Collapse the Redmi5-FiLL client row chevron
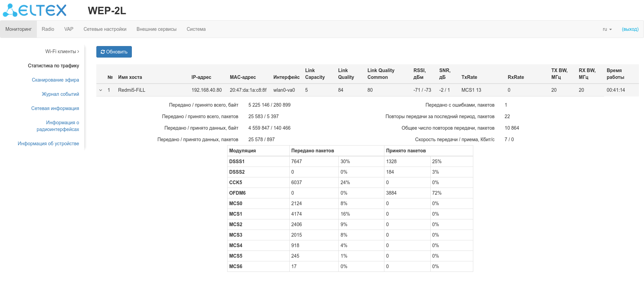The height and width of the screenshot is (281, 644). coord(101,90)
